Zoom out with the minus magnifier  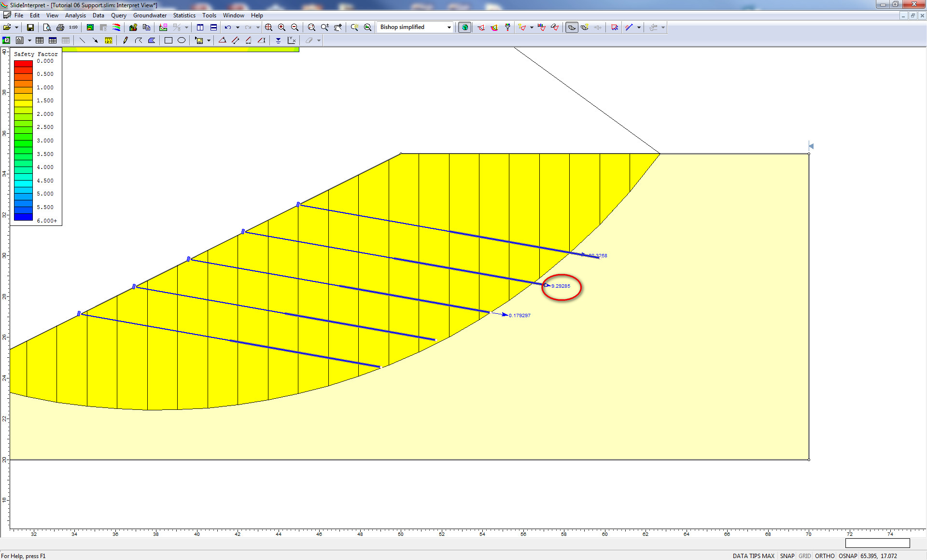coord(295,28)
